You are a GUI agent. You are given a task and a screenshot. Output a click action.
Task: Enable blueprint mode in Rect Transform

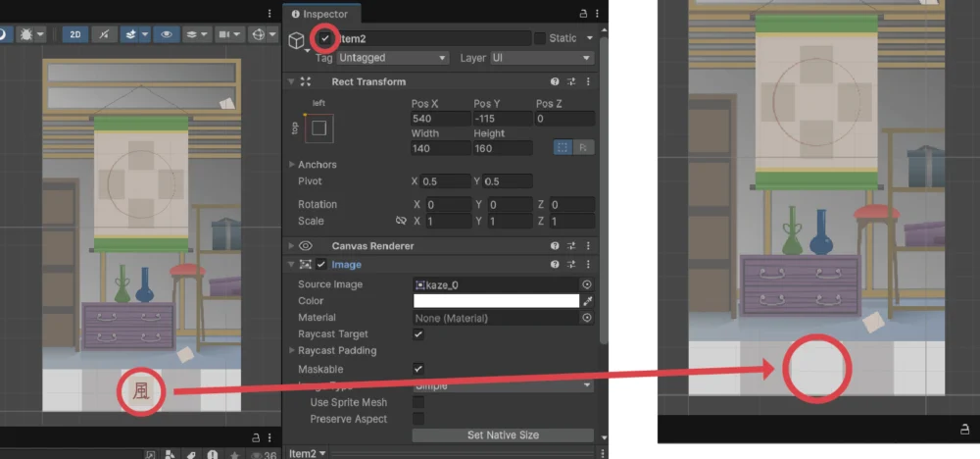click(563, 148)
